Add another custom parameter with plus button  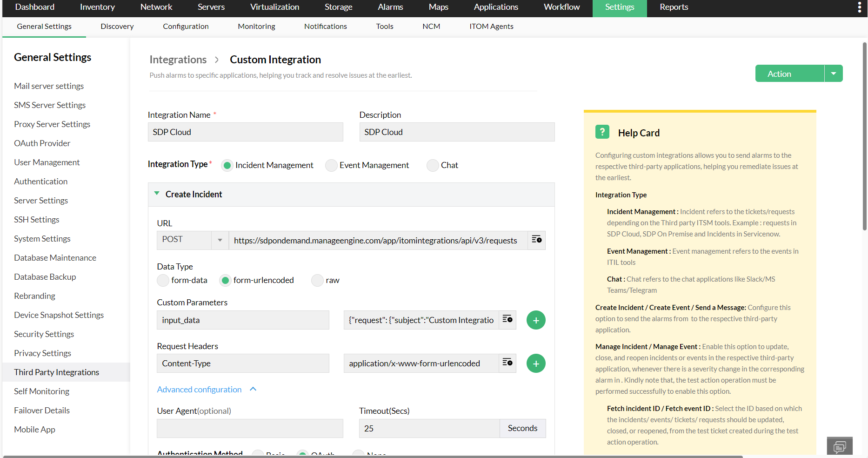pos(536,320)
